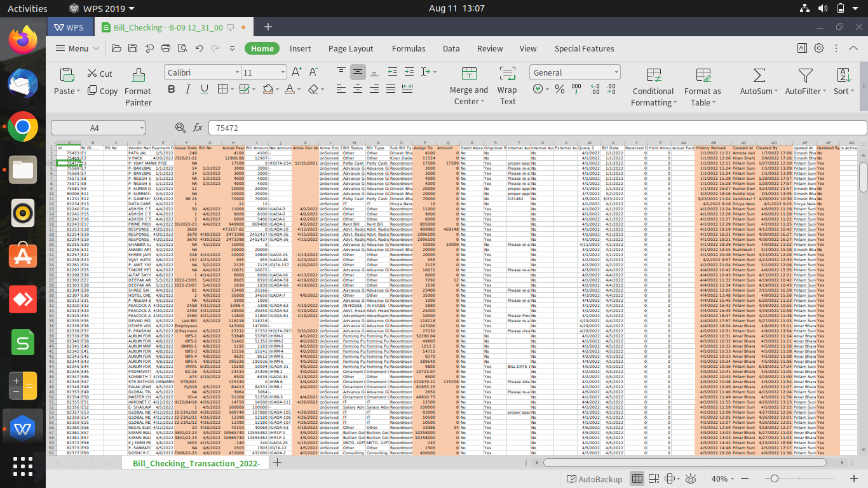Click the Name Box showing A4

pyautogui.click(x=98, y=128)
